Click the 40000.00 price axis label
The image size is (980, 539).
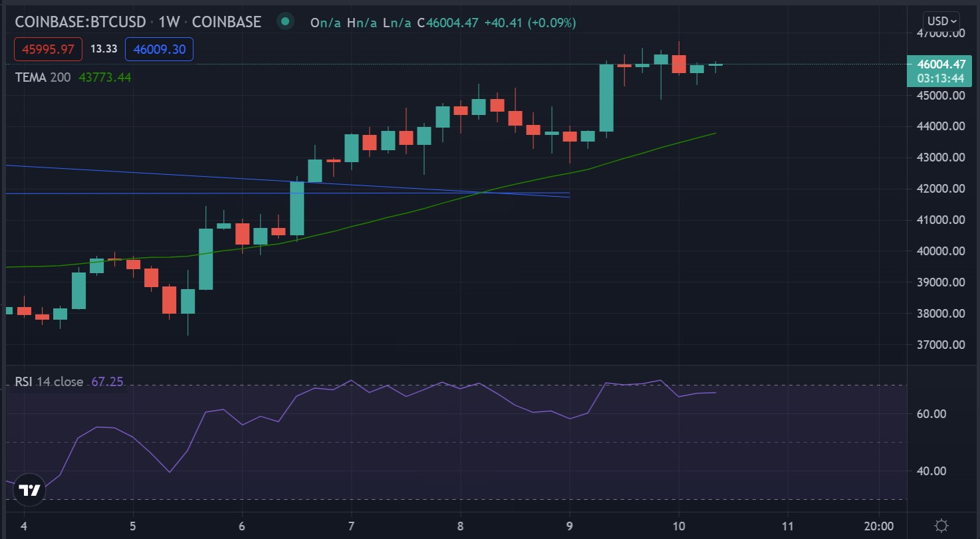pos(941,251)
